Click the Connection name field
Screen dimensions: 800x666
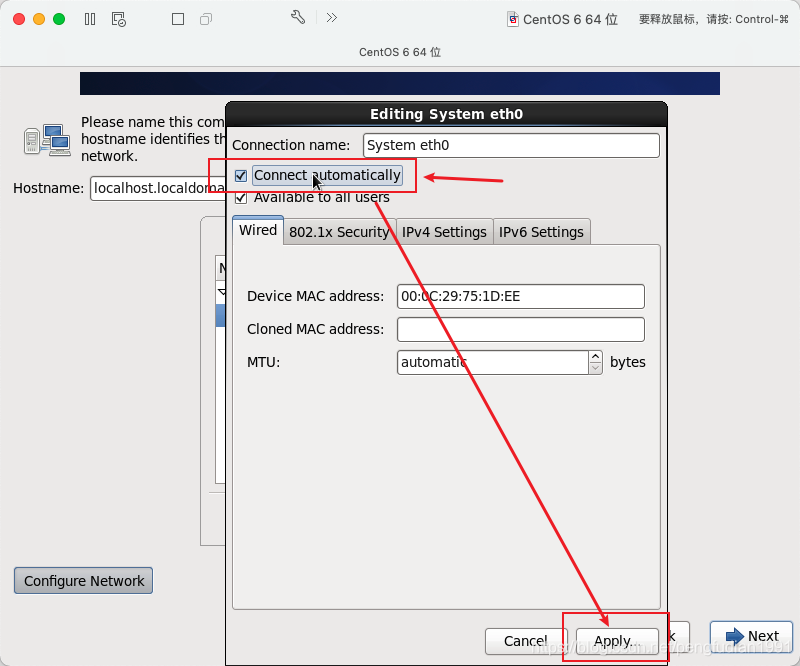(x=511, y=145)
